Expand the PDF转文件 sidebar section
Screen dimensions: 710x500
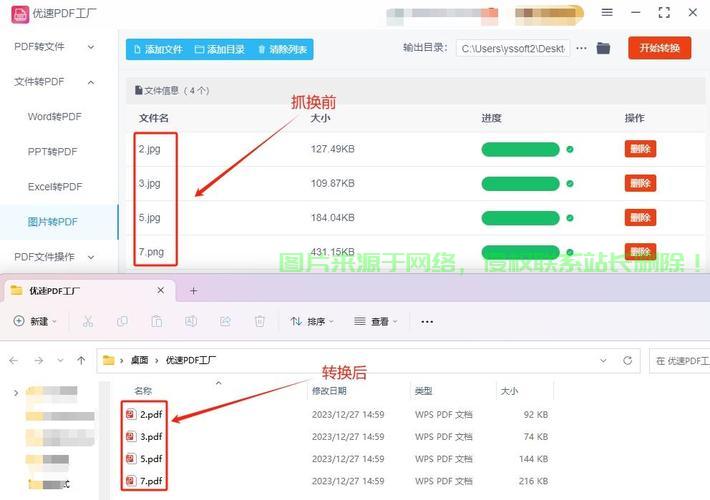54,47
